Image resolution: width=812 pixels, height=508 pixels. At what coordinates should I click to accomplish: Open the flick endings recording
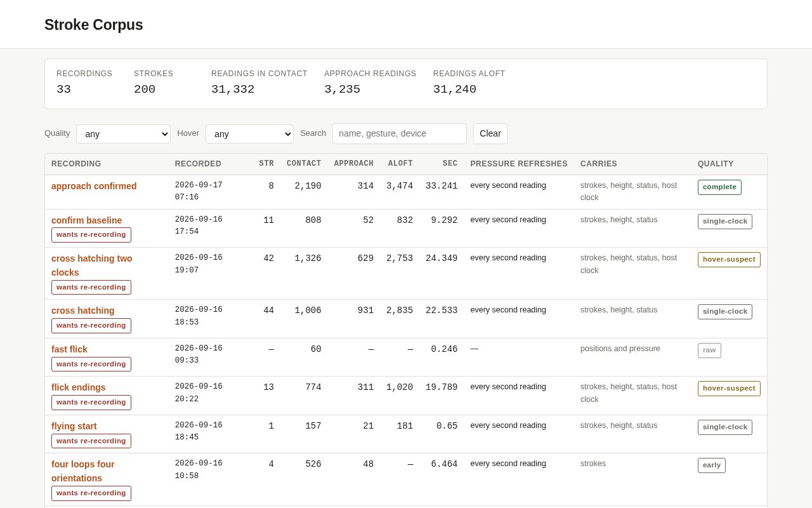[79, 387]
